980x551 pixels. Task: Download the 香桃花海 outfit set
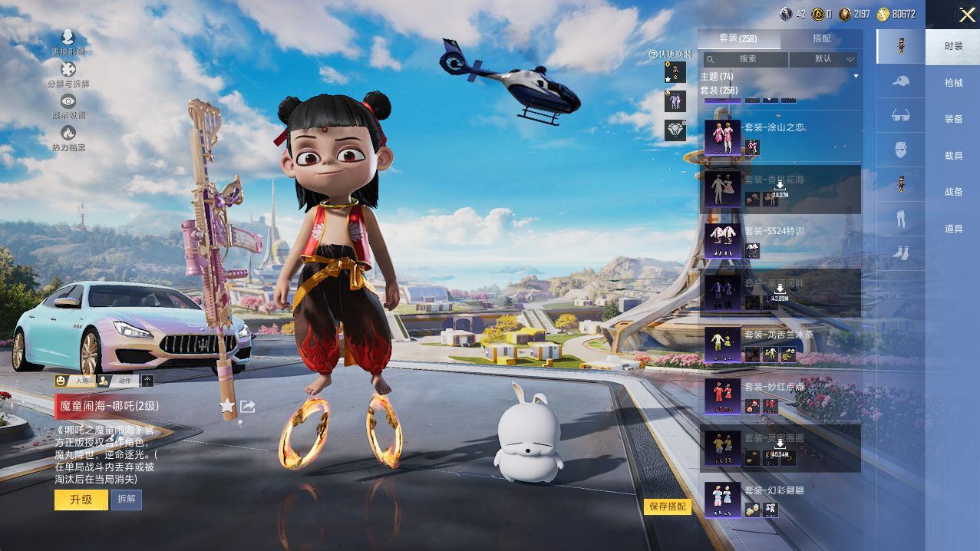pos(780,190)
